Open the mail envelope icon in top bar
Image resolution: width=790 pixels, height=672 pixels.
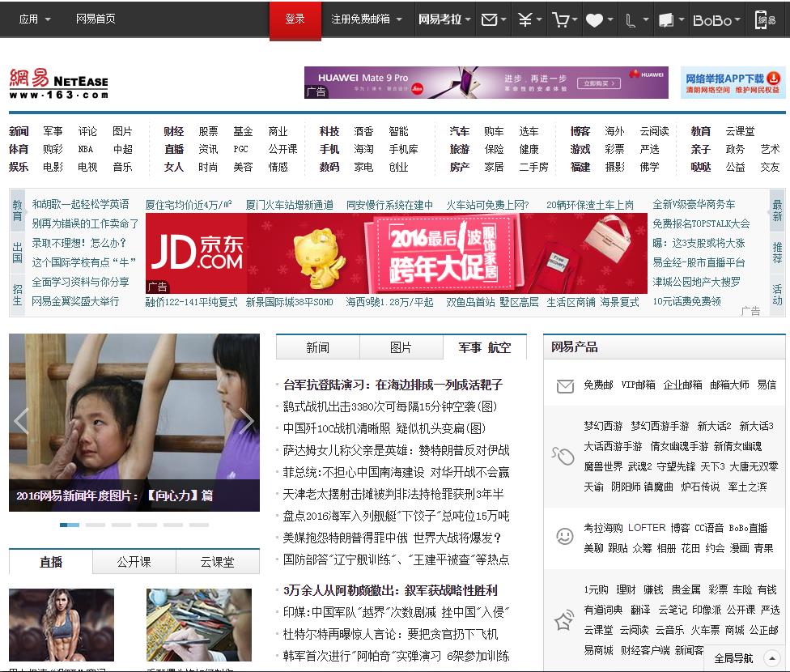pyautogui.click(x=489, y=19)
